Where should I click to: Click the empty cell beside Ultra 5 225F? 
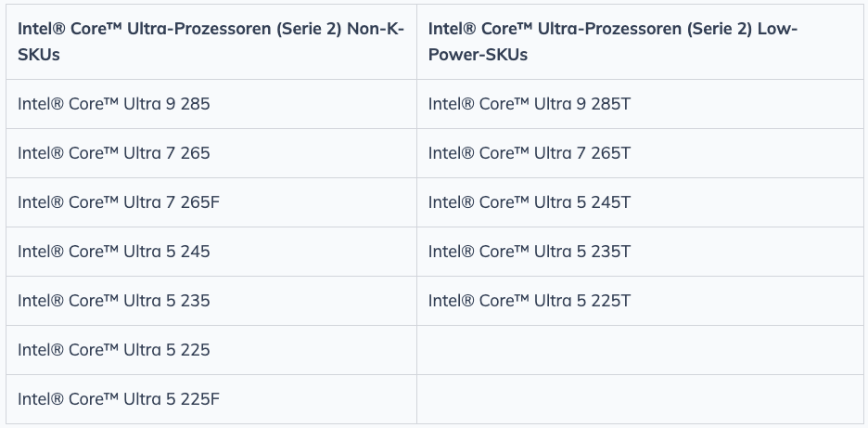(640, 399)
